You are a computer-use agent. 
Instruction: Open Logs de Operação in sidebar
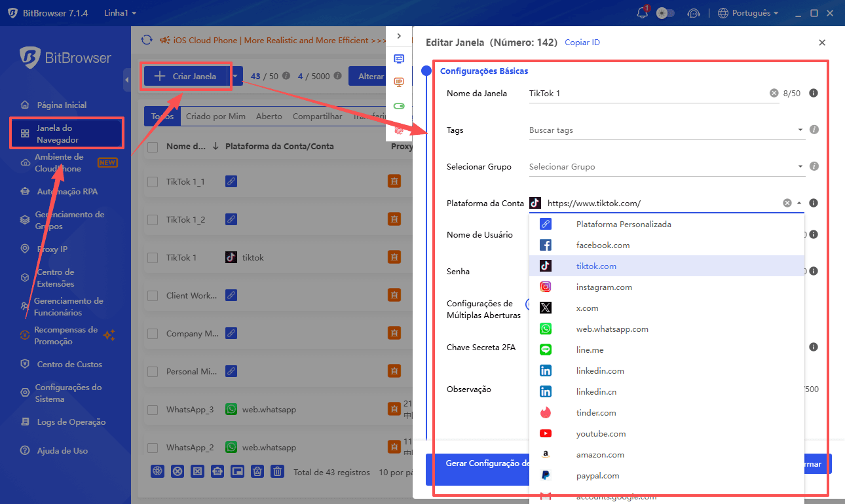pyautogui.click(x=71, y=422)
